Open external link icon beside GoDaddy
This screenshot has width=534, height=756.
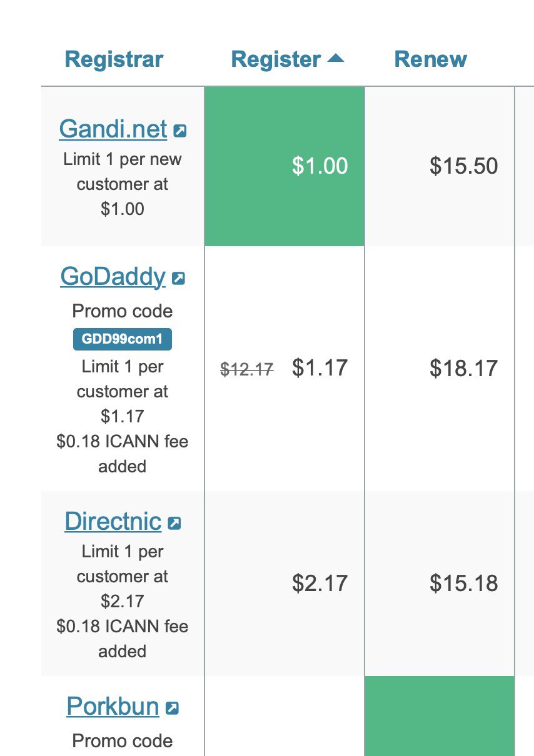click(178, 279)
